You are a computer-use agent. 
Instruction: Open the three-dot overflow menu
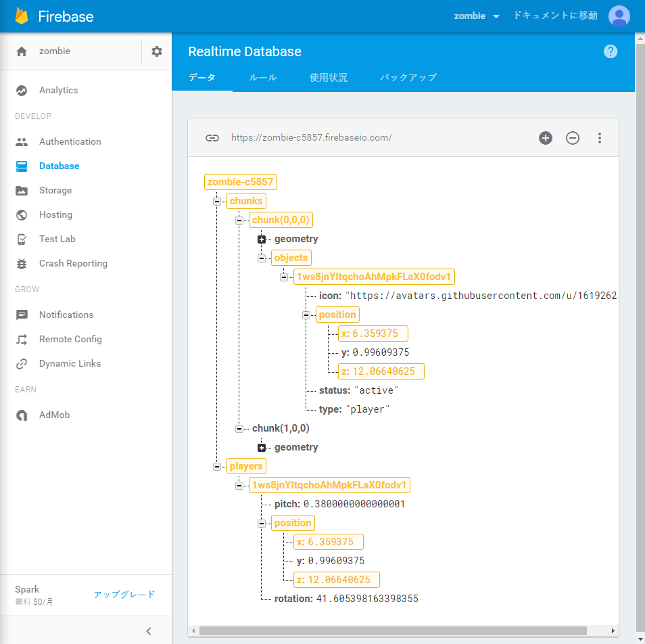(x=600, y=138)
